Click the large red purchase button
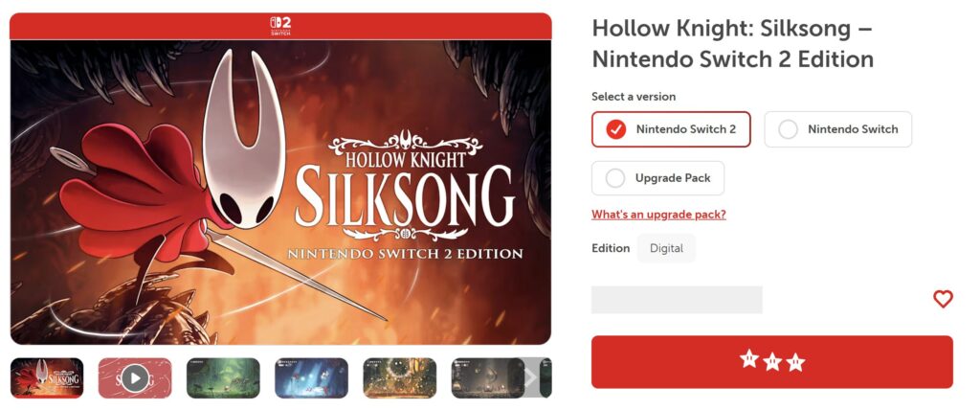The width and height of the screenshot is (980, 410). pos(772,362)
